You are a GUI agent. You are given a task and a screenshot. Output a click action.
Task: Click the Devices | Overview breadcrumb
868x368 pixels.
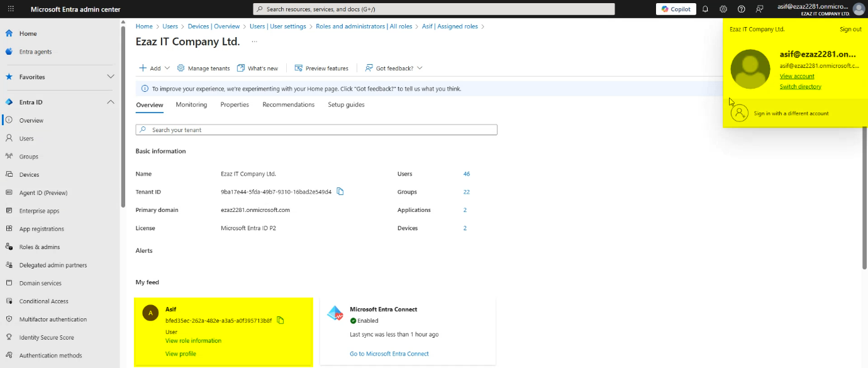point(213,26)
